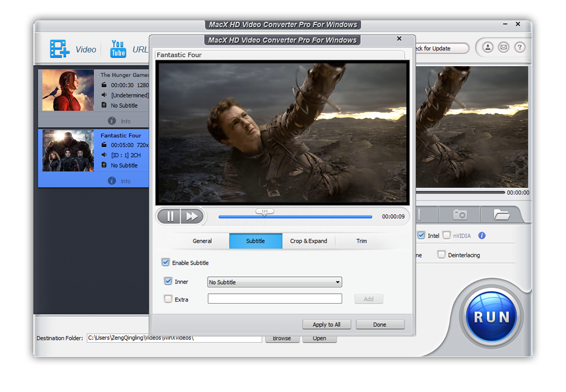Select the Fantastic Four thumbnail
Viewport: 566px width, 392px height.
coord(68,150)
